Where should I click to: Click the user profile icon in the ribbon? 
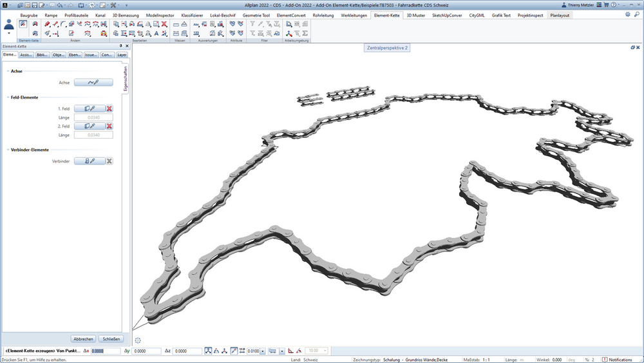click(8, 26)
